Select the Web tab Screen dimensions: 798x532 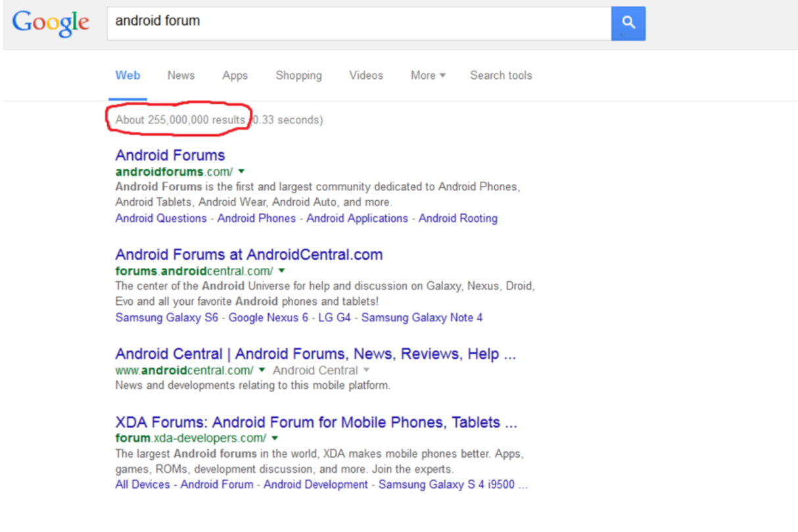tap(128, 76)
